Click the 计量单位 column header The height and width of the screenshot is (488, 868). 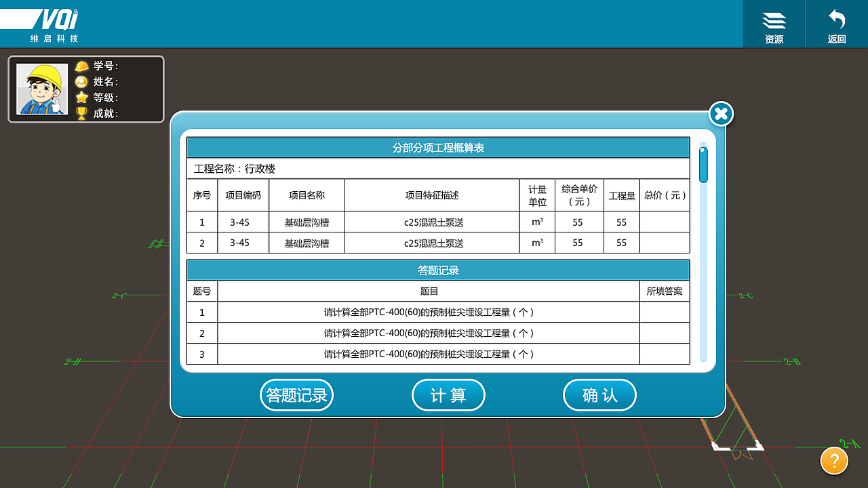(x=538, y=195)
